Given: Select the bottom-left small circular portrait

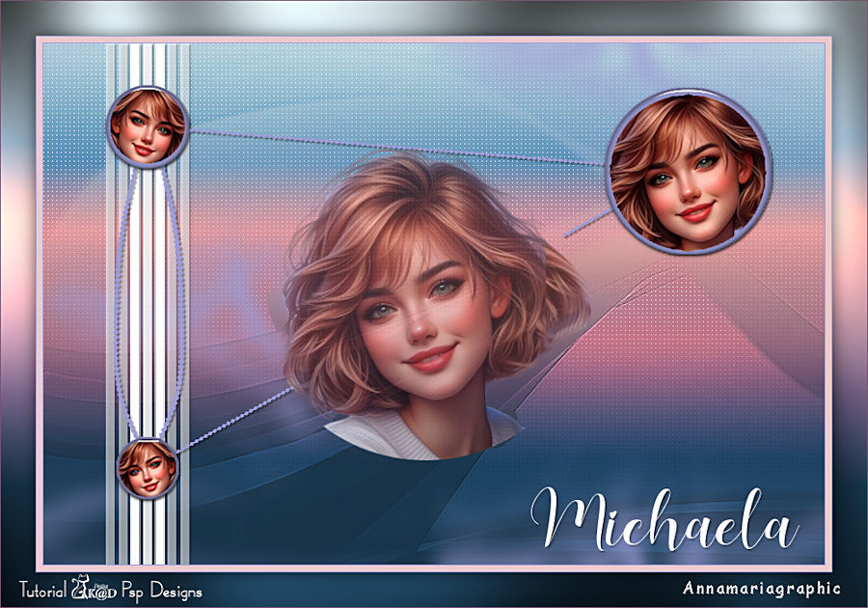Looking at the screenshot, I should pyautogui.click(x=147, y=467).
